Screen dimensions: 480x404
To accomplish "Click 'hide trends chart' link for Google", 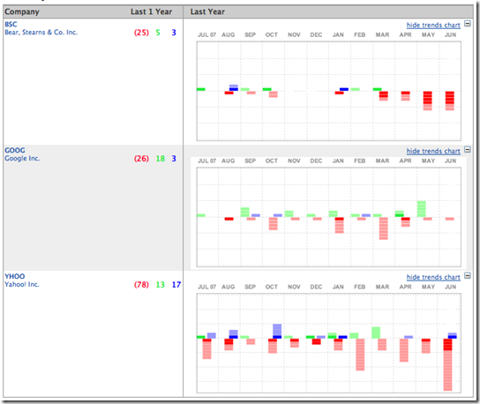I will (433, 151).
